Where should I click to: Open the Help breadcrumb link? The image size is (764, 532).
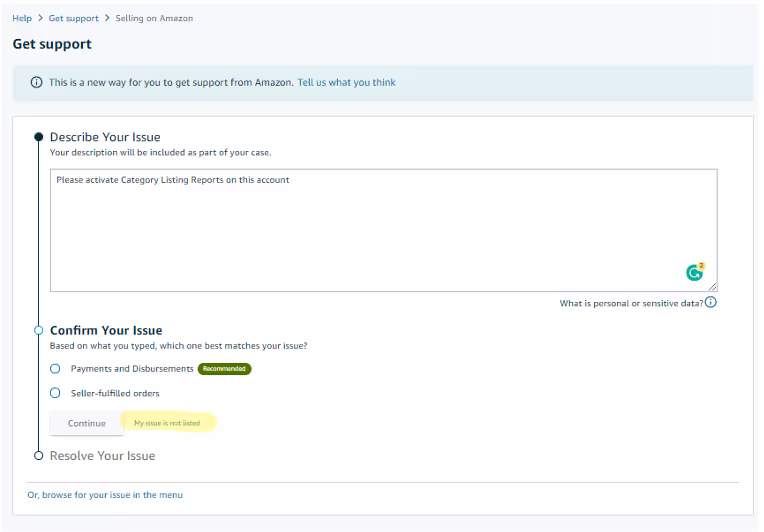click(22, 18)
